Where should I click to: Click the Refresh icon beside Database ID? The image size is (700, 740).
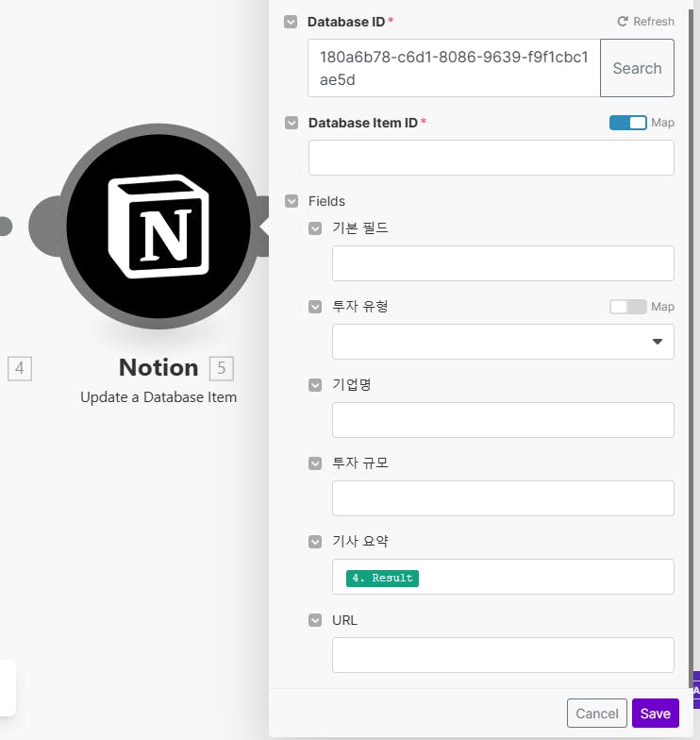[623, 21]
